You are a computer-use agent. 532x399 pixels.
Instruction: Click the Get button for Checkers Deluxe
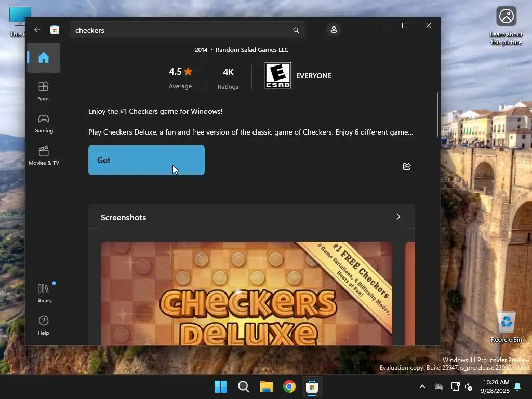pos(146,160)
